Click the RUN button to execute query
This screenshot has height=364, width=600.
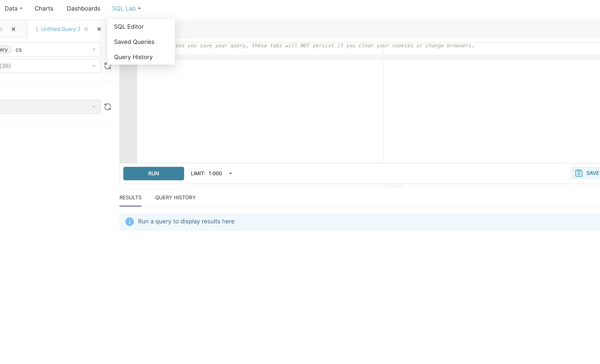pyautogui.click(x=153, y=173)
